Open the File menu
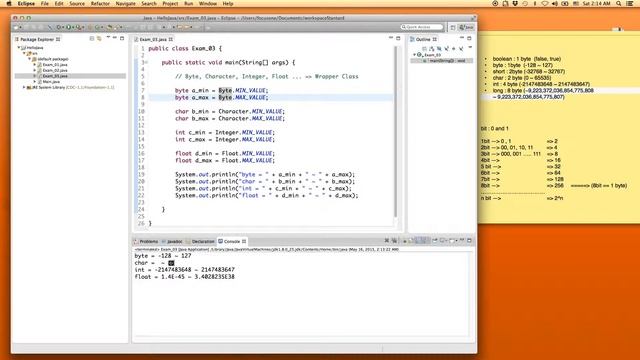The height and width of the screenshot is (360, 640). [x=44, y=4]
